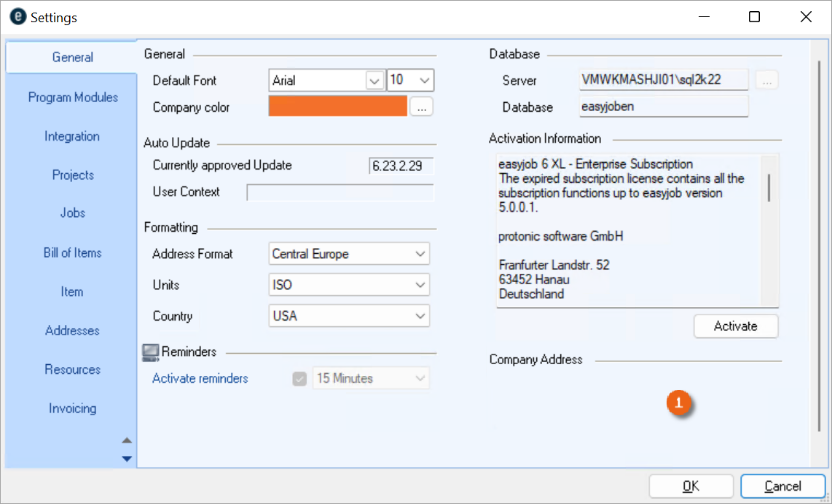Open company color picker ellipsis button
This screenshot has height=504, width=832.
click(421, 106)
